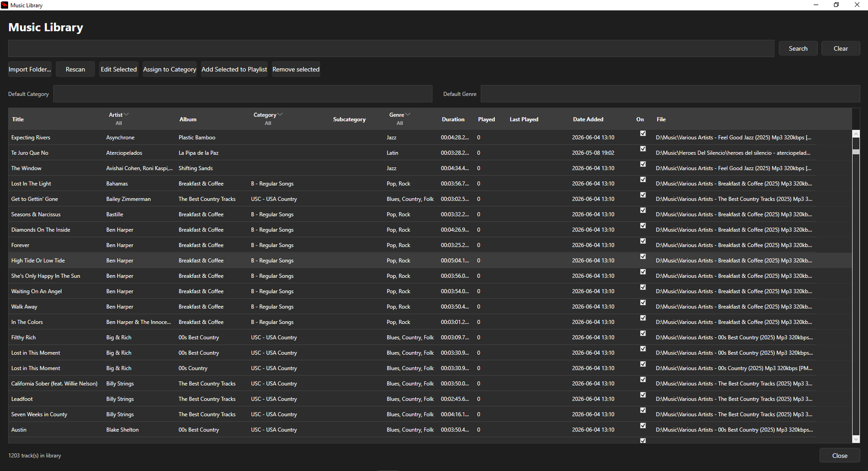Toggle On checkbox for High Tide Or Low Tide

click(x=643, y=256)
